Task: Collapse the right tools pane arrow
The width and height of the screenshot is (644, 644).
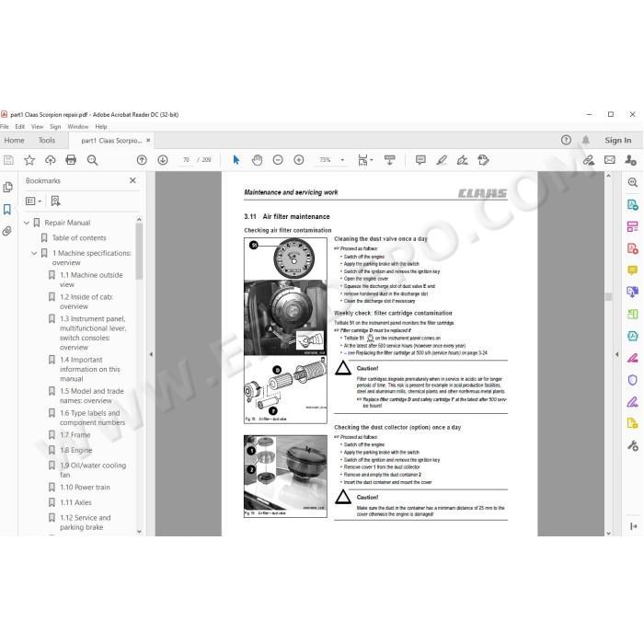Action: pyautogui.click(x=616, y=354)
